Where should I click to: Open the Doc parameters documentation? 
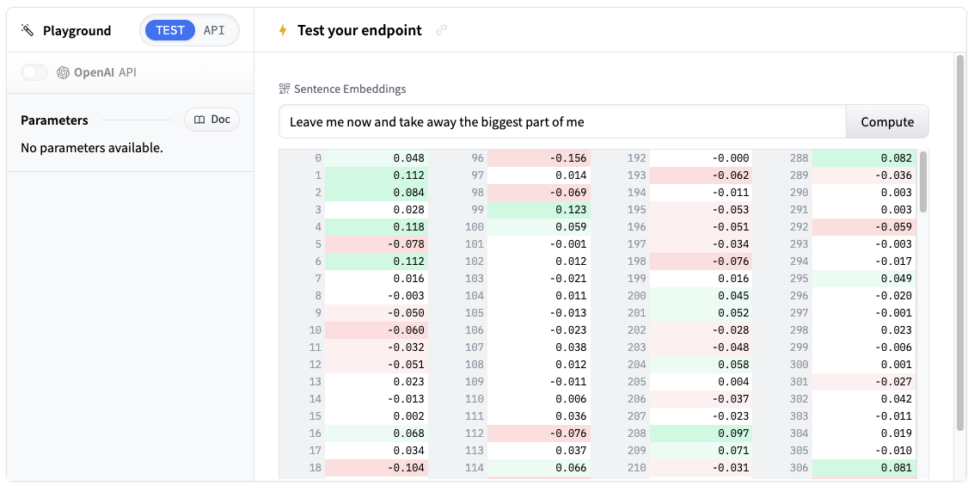click(211, 120)
